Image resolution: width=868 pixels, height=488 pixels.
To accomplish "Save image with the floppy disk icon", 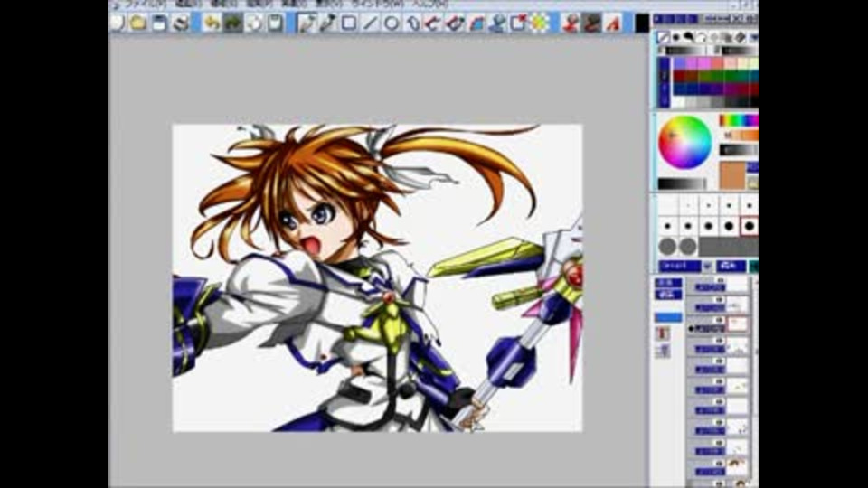I will (x=159, y=23).
